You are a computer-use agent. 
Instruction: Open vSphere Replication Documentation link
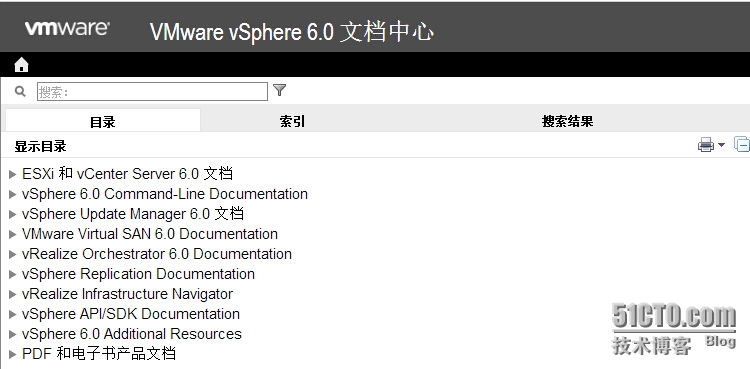(138, 274)
